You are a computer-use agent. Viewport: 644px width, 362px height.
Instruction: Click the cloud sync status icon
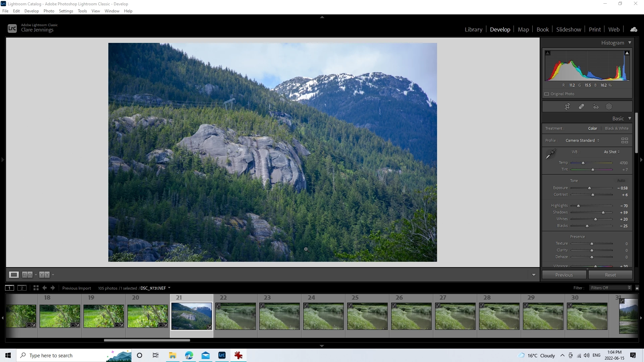pyautogui.click(x=634, y=29)
